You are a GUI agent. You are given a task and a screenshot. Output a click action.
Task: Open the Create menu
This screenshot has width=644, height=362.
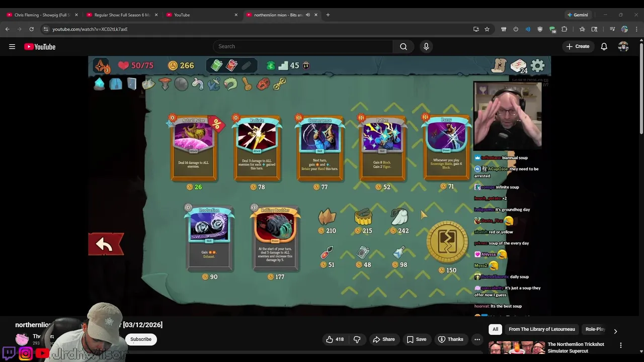coord(578,46)
